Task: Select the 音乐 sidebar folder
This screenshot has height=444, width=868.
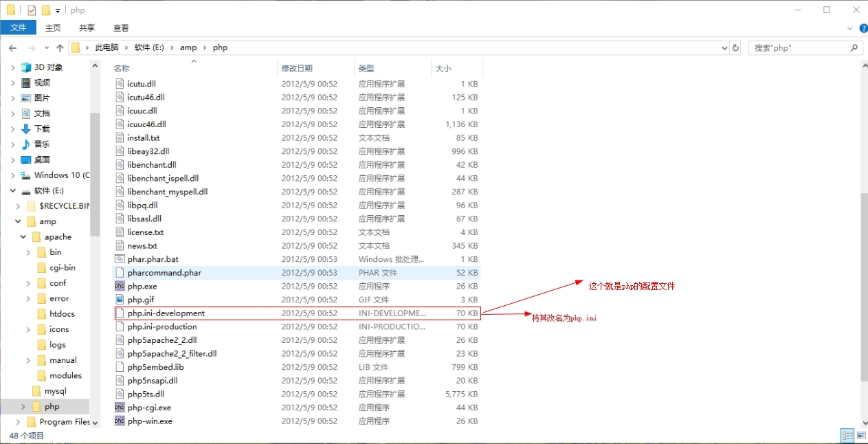Action: pyautogui.click(x=42, y=144)
